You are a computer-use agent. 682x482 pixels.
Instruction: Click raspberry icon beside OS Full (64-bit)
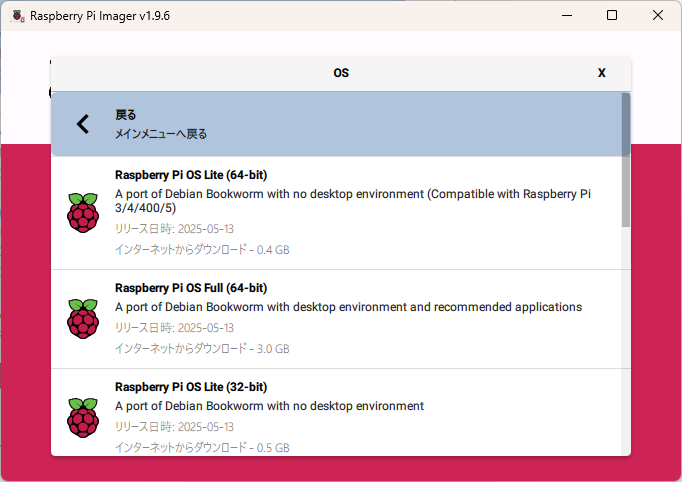(x=83, y=318)
